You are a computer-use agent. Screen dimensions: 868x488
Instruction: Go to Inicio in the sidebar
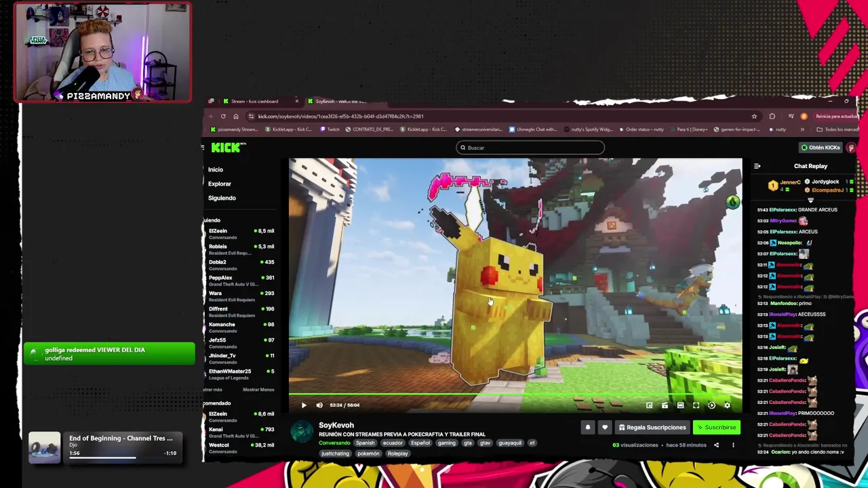tap(216, 169)
